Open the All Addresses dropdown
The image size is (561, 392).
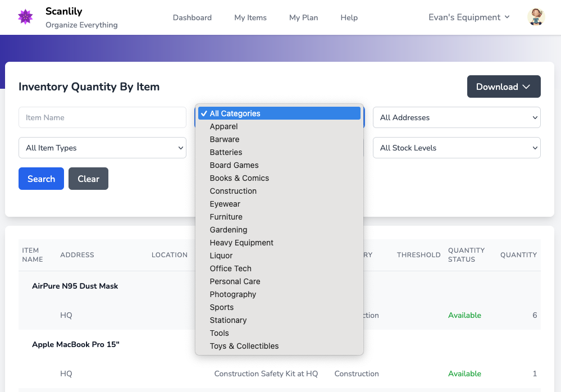[456, 117]
